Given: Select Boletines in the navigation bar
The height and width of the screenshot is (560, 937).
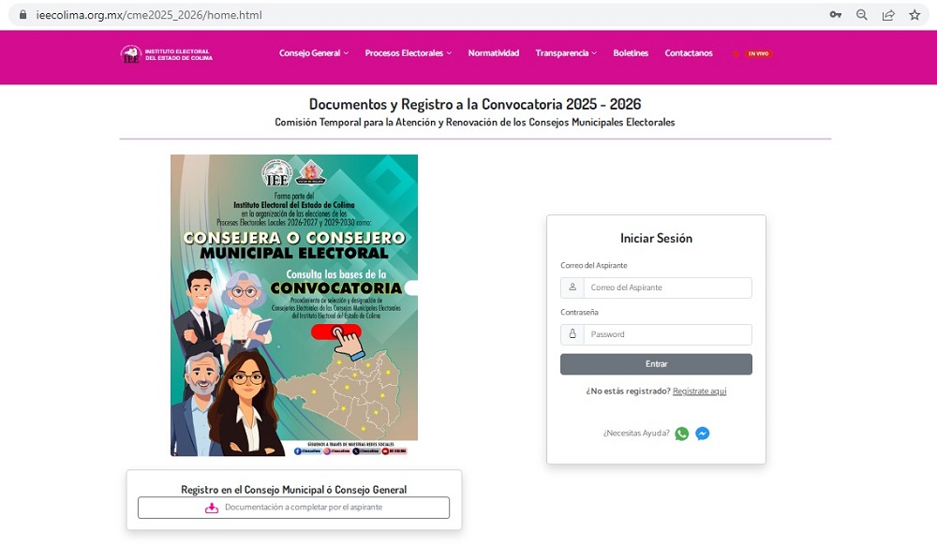Looking at the screenshot, I should (631, 53).
